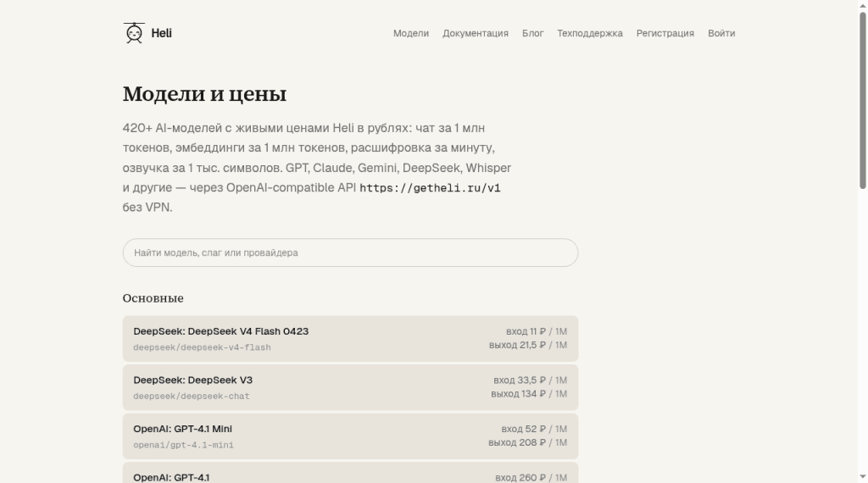This screenshot has width=868, height=483.
Task: Go to the Блог page
Action: pyautogui.click(x=532, y=33)
